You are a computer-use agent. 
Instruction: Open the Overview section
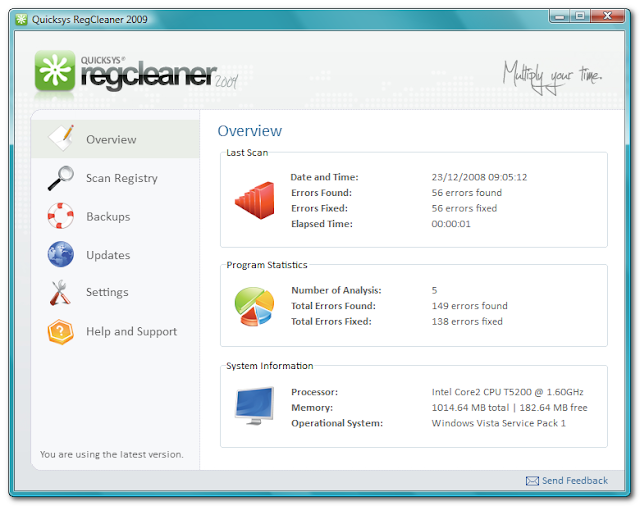(x=115, y=139)
